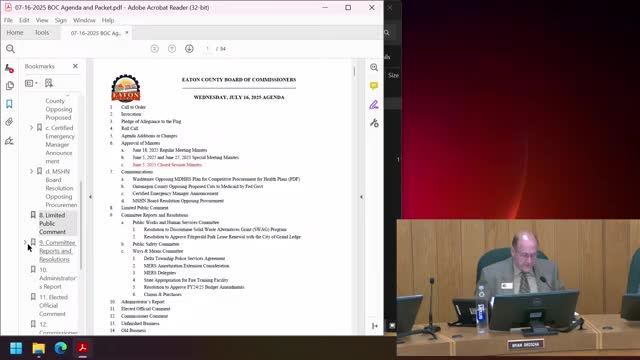Click the page number input field
This screenshot has height=360, width=640.
pyautogui.click(x=207, y=49)
